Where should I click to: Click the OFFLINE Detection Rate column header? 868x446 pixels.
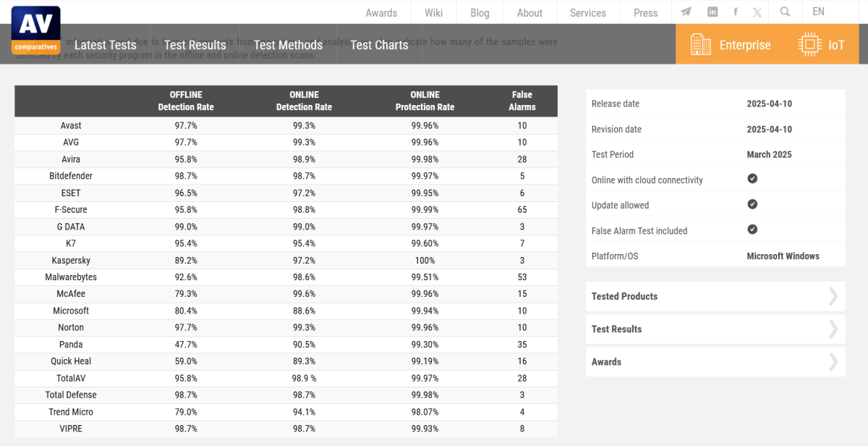click(x=186, y=101)
